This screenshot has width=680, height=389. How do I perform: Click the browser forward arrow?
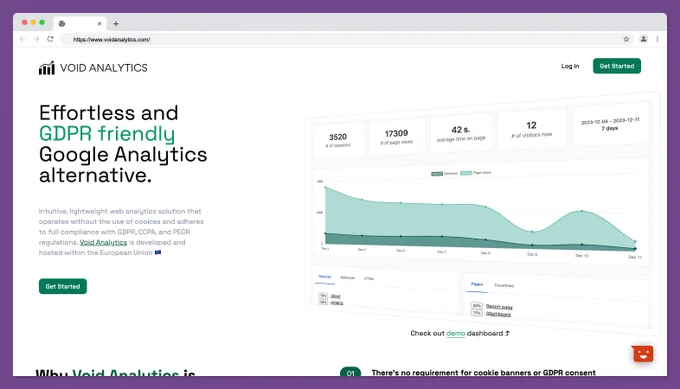[x=36, y=39]
